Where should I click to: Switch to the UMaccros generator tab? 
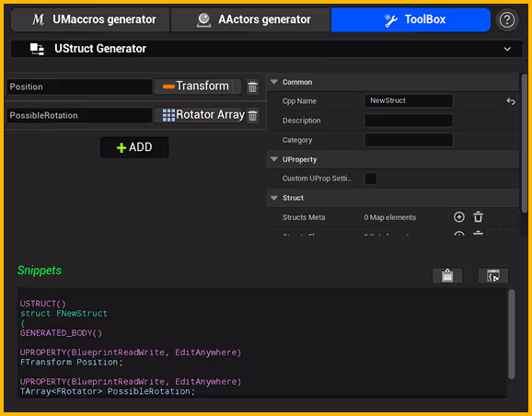90,19
